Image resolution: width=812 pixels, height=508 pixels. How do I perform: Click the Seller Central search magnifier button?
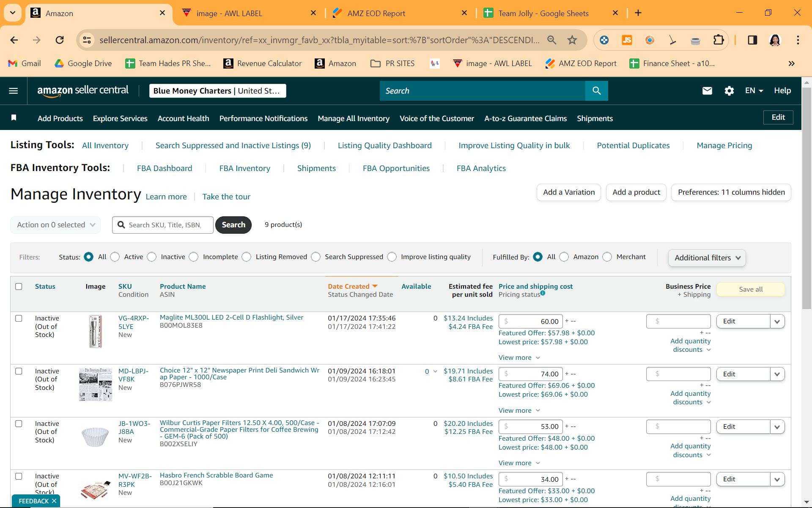coord(596,91)
